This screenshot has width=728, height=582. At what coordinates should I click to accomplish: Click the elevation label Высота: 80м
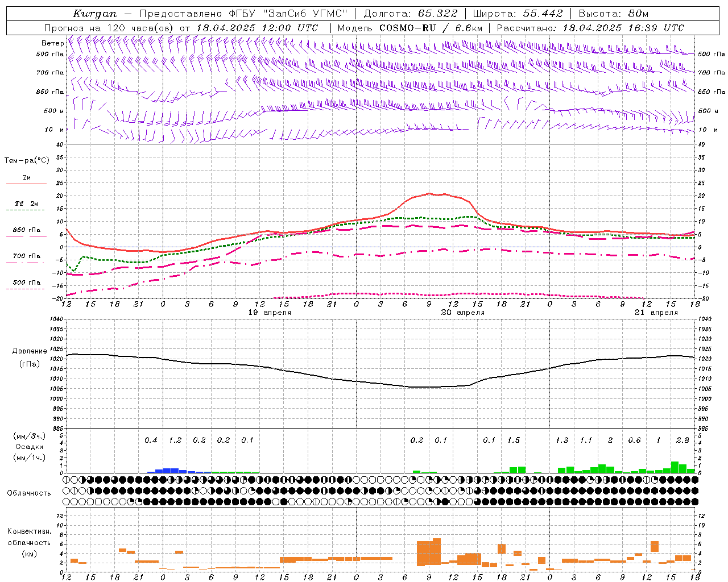(613, 14)
